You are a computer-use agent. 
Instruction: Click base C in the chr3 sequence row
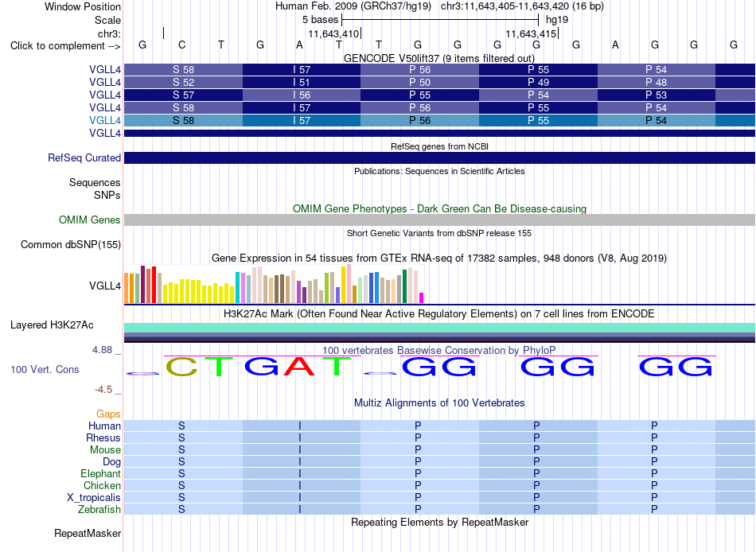[181, 45]
